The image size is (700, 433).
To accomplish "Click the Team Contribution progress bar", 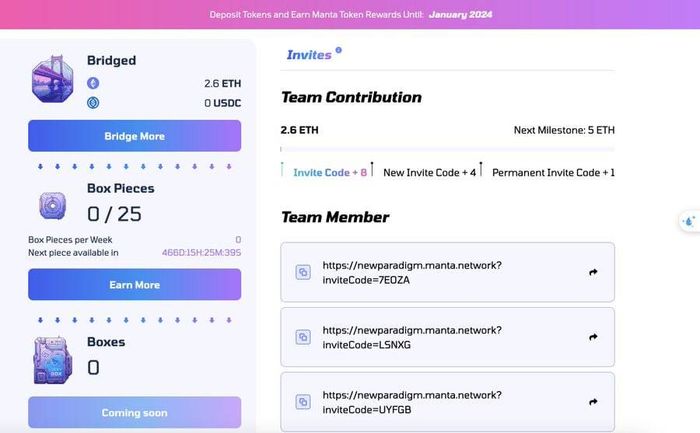I will [447, 149].
